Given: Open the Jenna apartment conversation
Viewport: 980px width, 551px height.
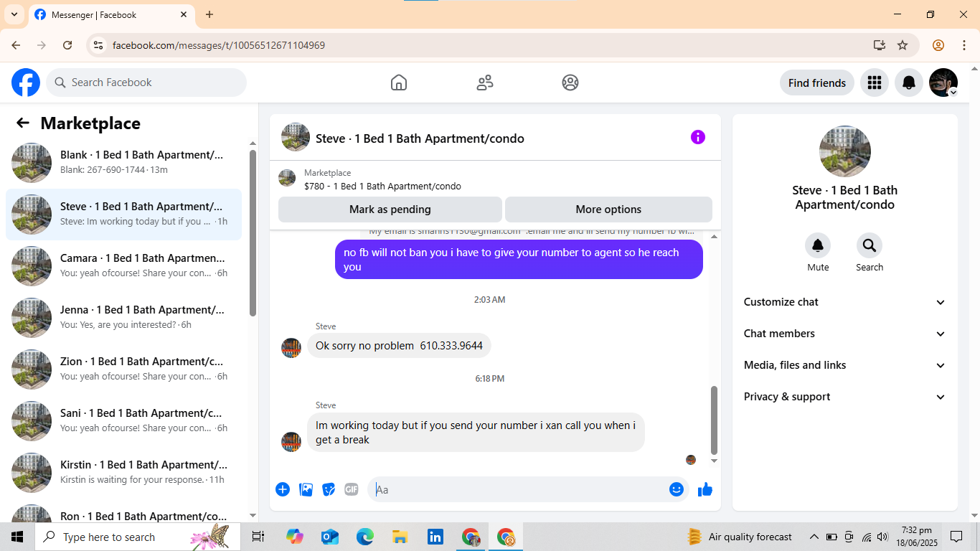Looking at the screenshot, I should click(x=123, y=318).
